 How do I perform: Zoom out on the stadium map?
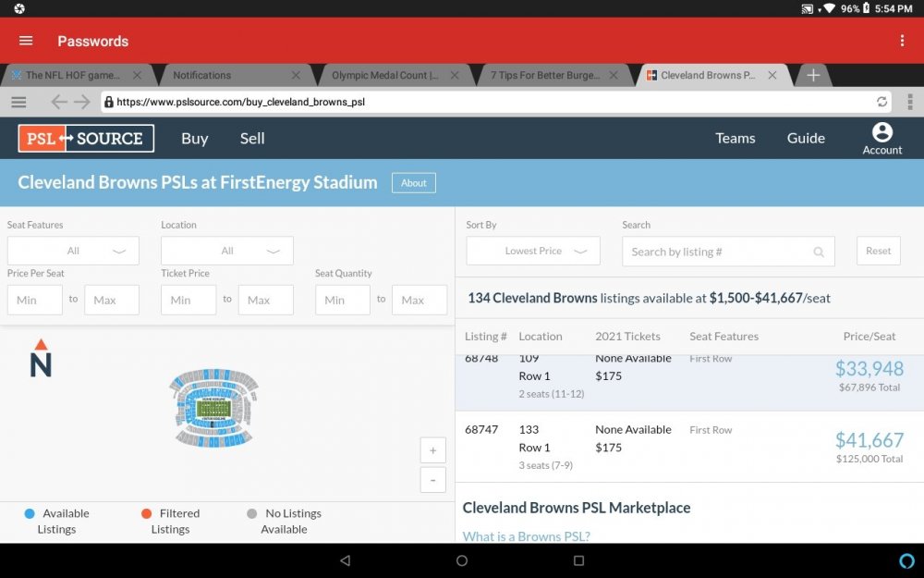point(433,480)
